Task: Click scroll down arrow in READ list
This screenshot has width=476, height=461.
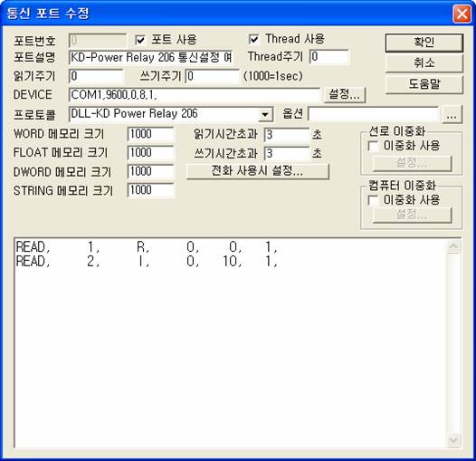Action: (453, 440)
